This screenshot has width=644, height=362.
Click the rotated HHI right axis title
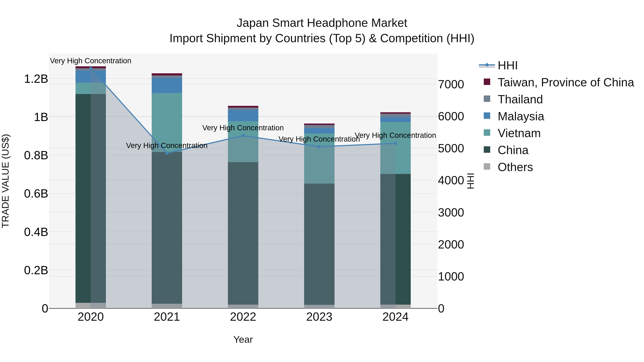pos(470,181)
